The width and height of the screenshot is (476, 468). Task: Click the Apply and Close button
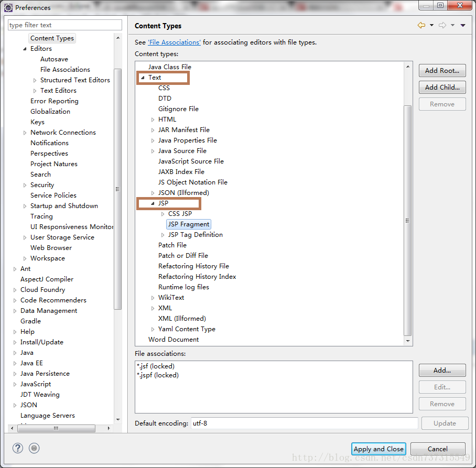click(378, 449)
